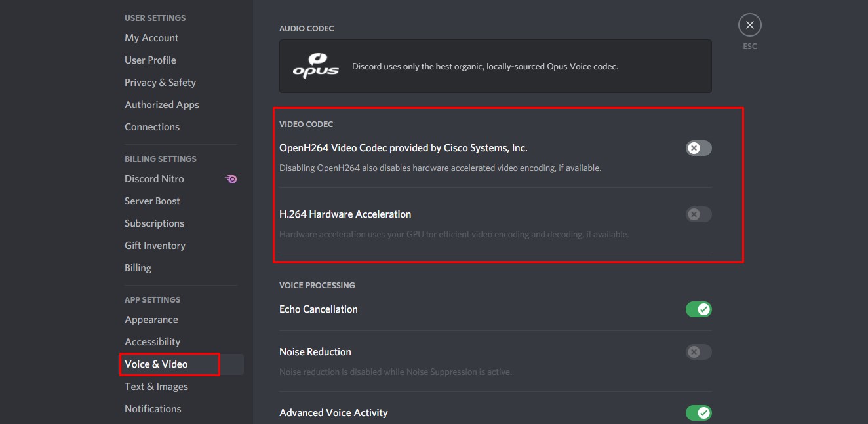Toggle the Noise Reduction switch

pos(698,351)
